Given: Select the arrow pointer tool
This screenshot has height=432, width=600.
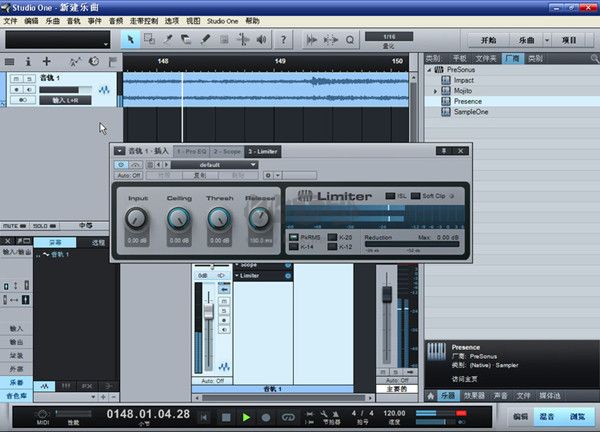Looking at the screenshot, I should coord(131,40).
